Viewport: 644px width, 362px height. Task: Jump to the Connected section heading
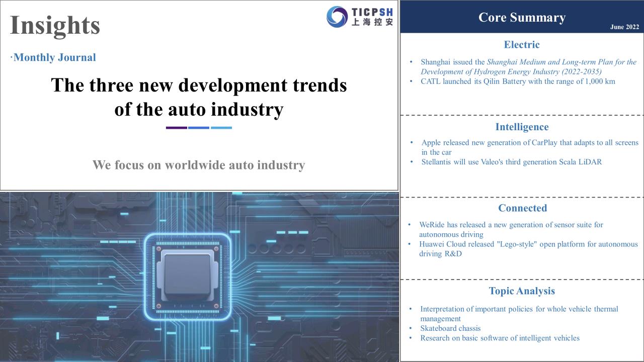(x=522, y=208)
